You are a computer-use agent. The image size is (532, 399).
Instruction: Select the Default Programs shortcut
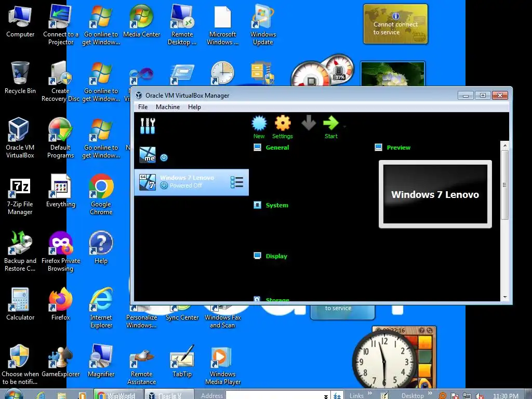(x=61, y=138)
